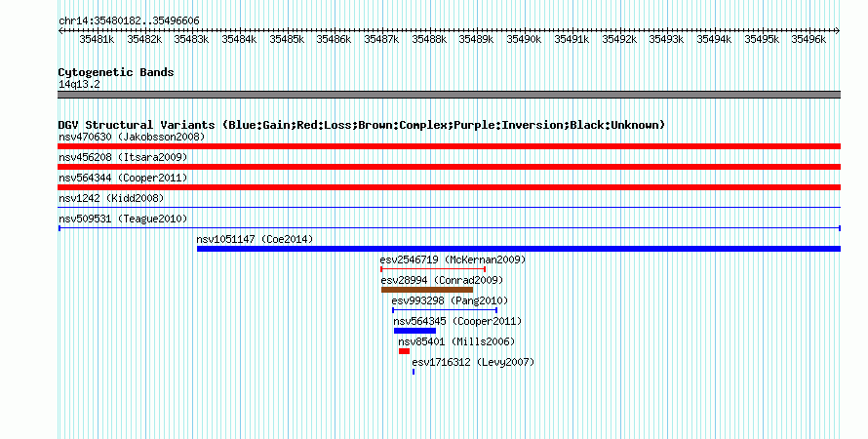The width and height of the screenshot is (868, 439).
Task: Click the 35485k ruler tick label
Action: 287,39
